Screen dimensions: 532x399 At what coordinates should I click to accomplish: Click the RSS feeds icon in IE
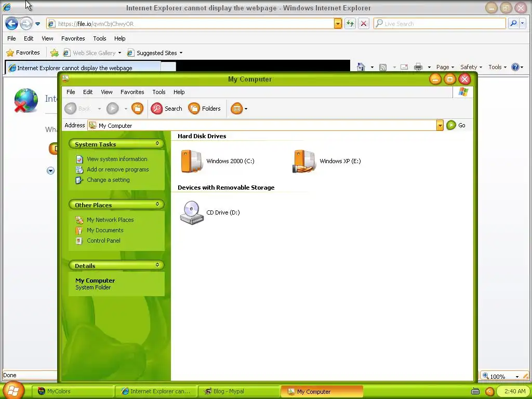pos(383,67)
